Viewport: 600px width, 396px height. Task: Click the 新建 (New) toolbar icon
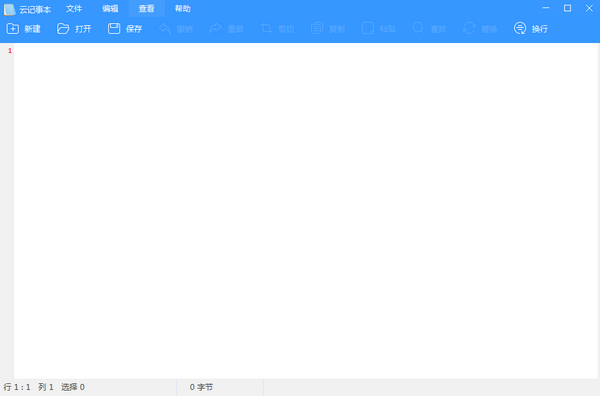pyautogui.click(x=13, y=29)
